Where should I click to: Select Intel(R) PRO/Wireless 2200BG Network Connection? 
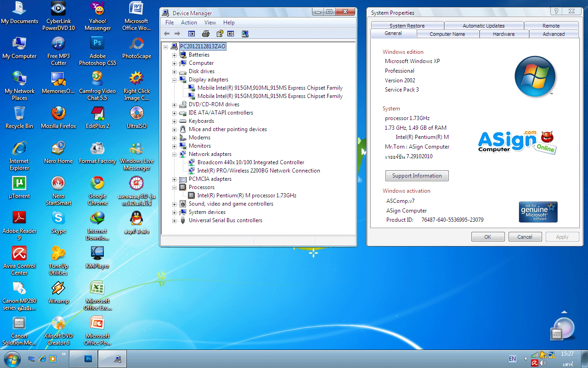coord(259,171)
